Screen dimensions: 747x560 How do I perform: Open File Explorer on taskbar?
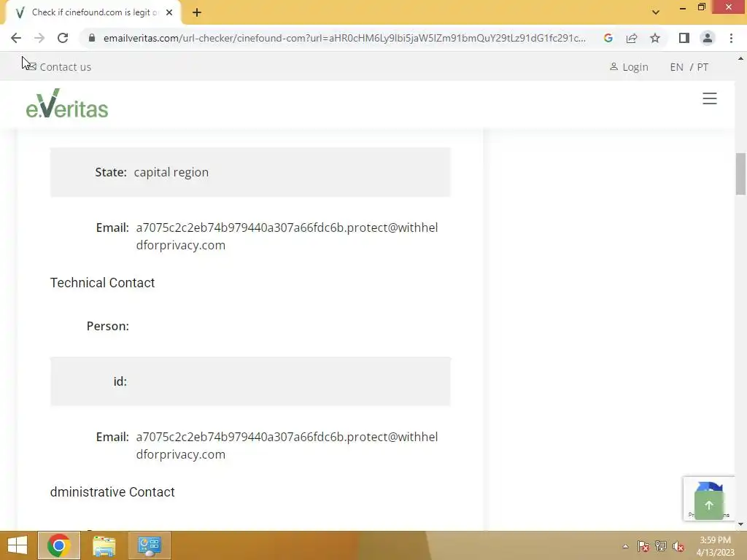pos(104,545)
